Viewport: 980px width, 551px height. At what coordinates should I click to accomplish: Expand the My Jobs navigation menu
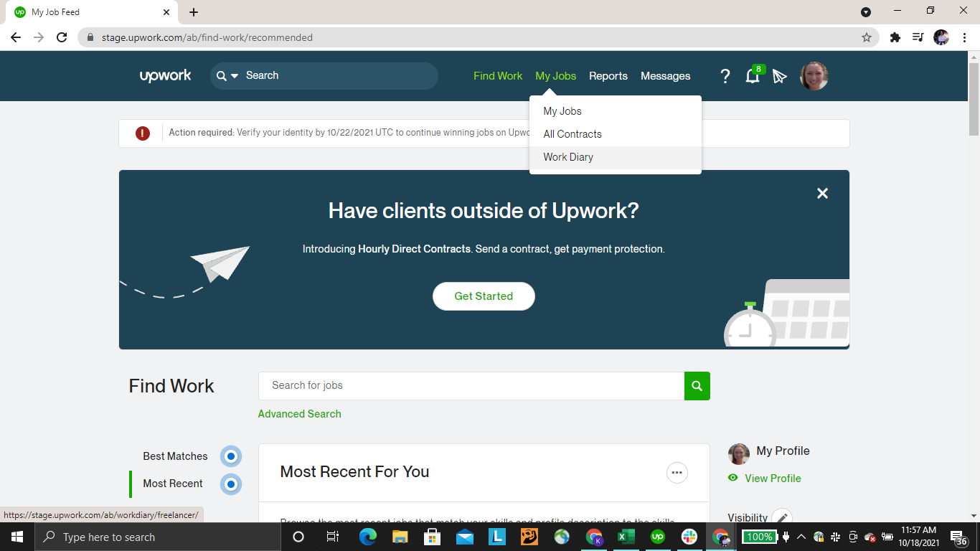[x=555, y=76]
